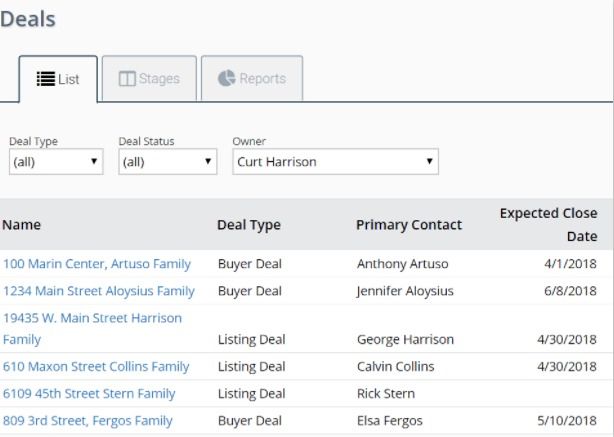Viewport: 614px width, 437px height.
Task: Open the Stages tab label
Action: (x=159, y=79)
